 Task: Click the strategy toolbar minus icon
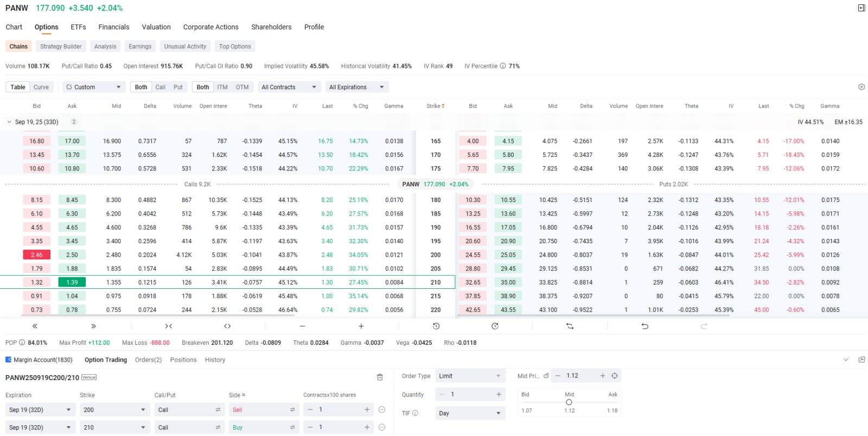302,326
